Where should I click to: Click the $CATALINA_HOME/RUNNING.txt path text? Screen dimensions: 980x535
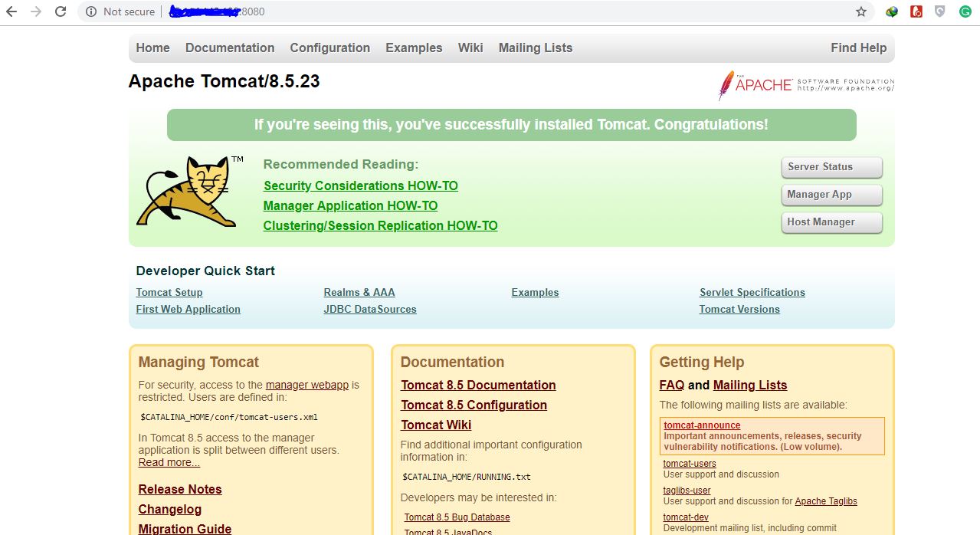point(467,477)
